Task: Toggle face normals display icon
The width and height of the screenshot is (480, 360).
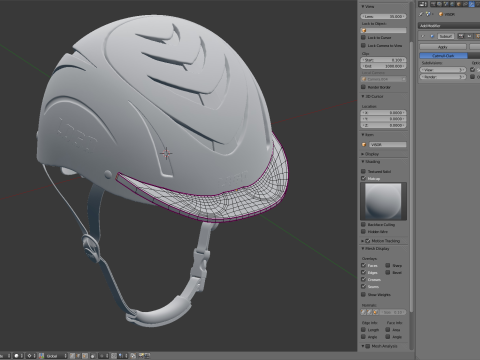Action: point(376,312)
